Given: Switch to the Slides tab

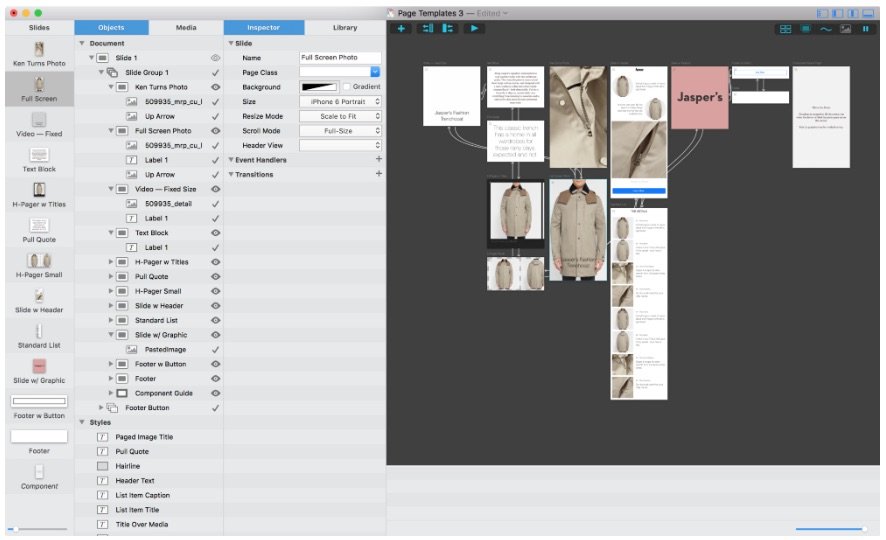Looking at the screenshot, I should 39,27.
